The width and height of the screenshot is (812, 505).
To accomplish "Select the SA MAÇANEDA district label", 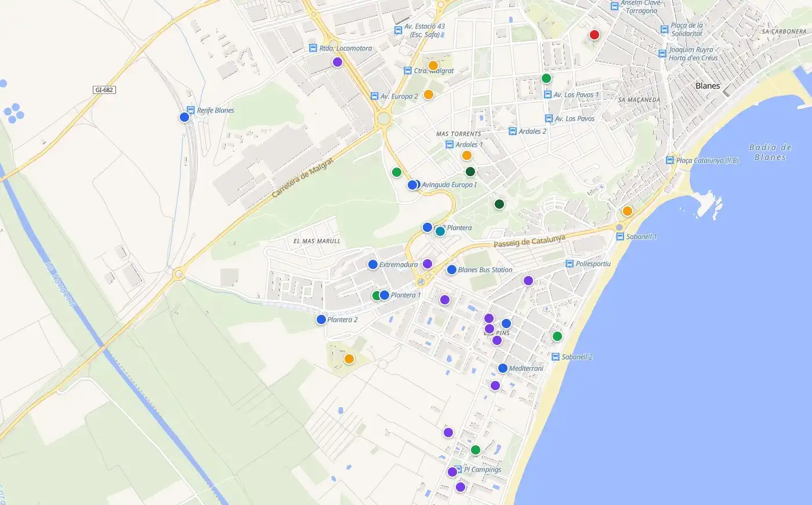I will [639, 100].
